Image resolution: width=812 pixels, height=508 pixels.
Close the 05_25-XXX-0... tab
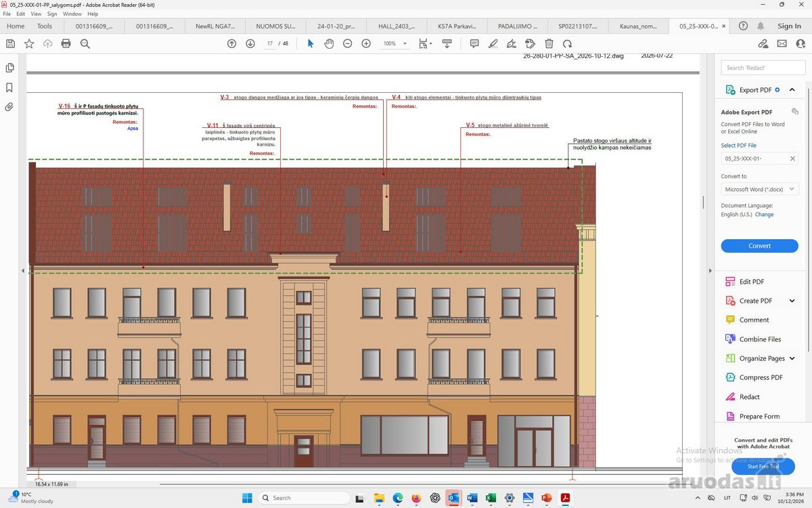pyautogui.click(x=725, y=26)
